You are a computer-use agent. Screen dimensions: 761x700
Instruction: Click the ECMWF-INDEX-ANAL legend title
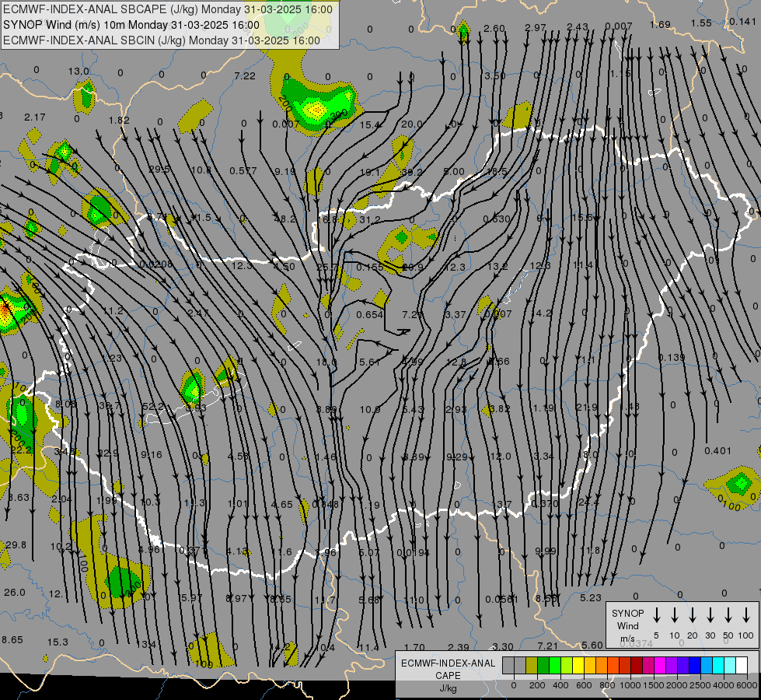click(x=448, y=663)
